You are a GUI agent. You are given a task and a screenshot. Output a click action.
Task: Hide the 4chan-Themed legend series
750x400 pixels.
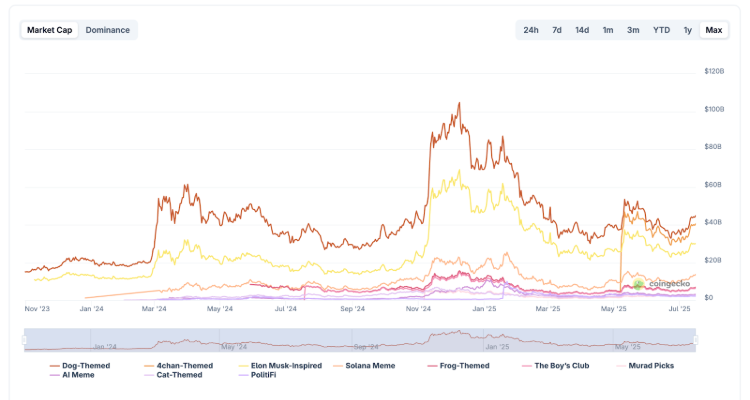click(x=184, y=366)
